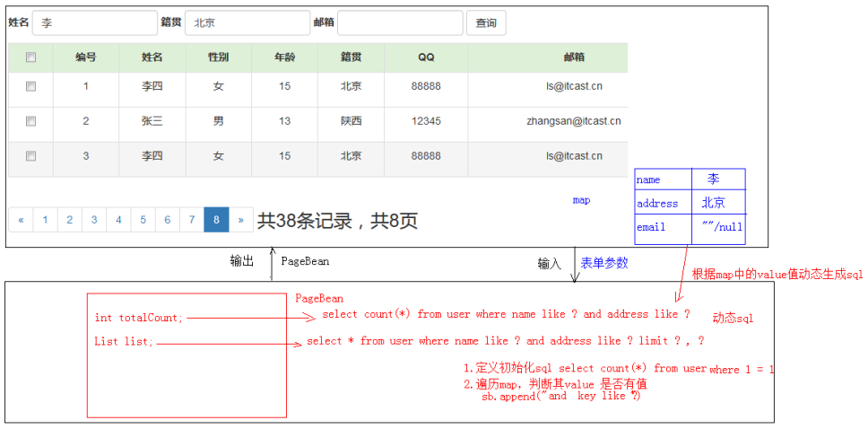
Task: Go to page 1 in pagination
Action: [46, 220]
